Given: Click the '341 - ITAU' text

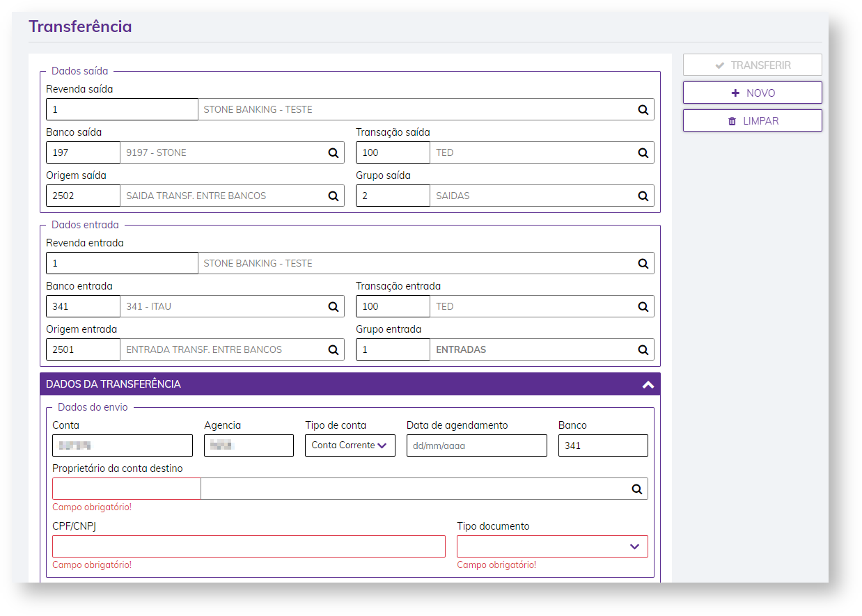Looking at the screenshot, I should click(x=148, y=307).
